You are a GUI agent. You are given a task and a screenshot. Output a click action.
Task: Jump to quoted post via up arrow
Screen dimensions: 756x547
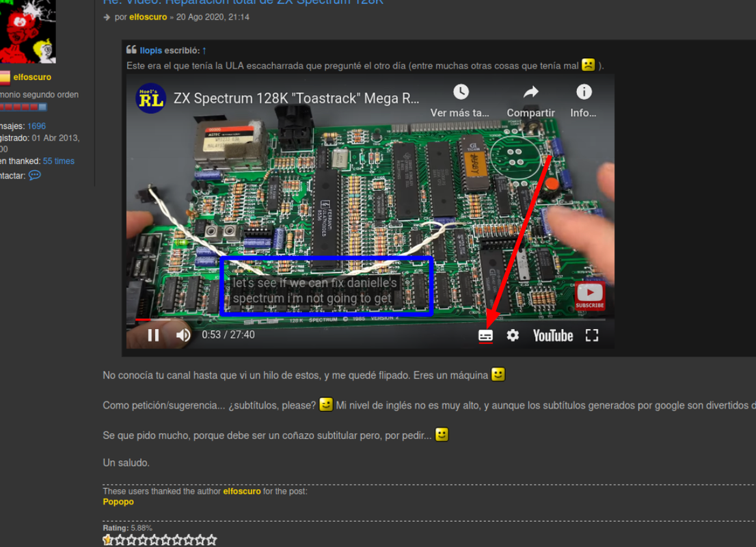(204, 50)
